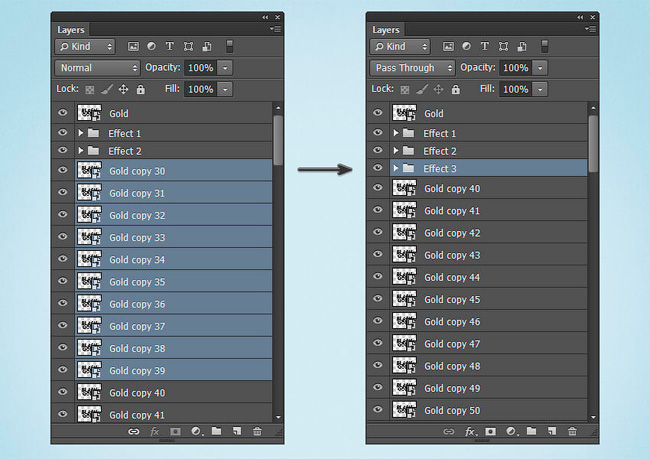Click Opacity value field in left panel
Image resolution: width=650 pixels, height=459 pixels.
coord(201,68)
